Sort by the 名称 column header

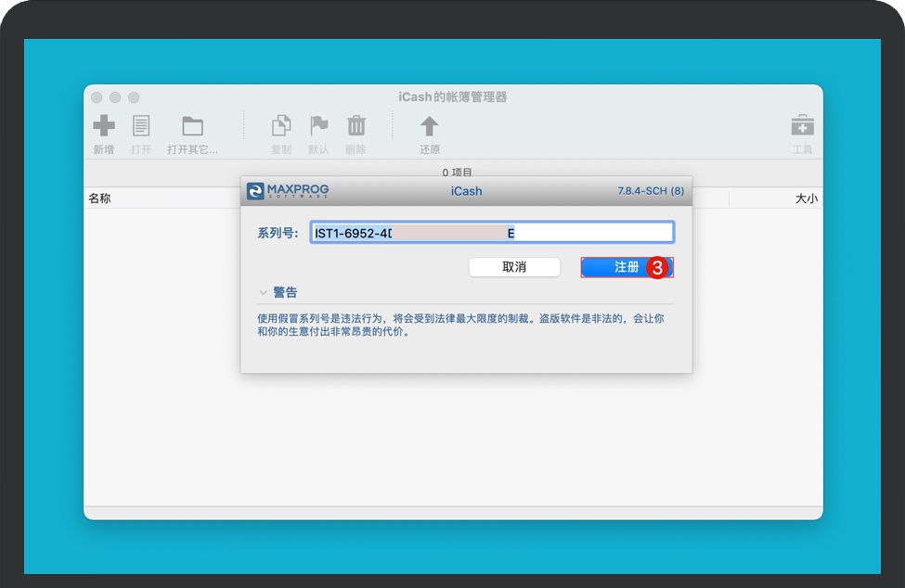click(100, 198)
